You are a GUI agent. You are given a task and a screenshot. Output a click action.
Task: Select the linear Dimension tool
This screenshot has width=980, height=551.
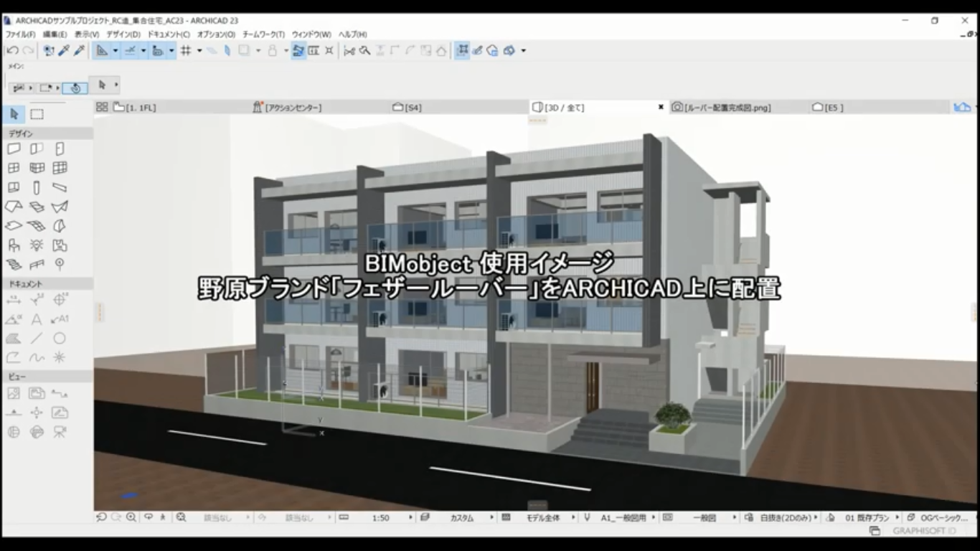click(x=14, y=299)
